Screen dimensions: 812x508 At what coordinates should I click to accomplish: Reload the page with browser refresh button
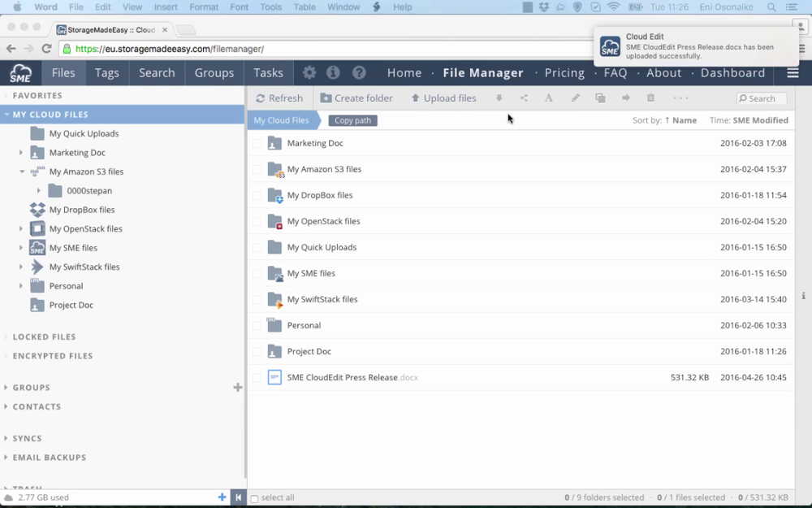[x=46, y=49]
